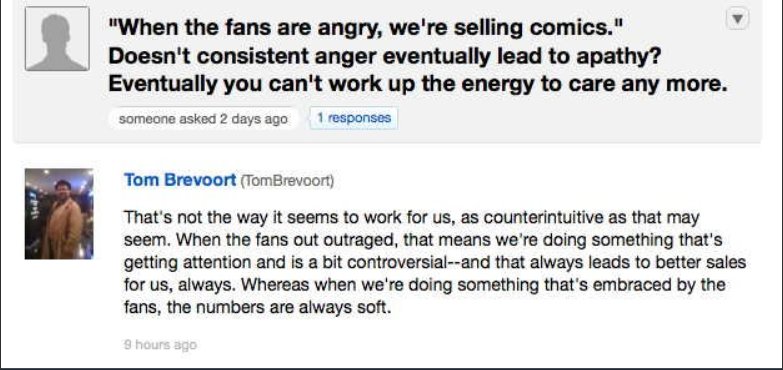783x370 pixels.
Task: Click the (TomBrevoort) username handle
Action: coord(287,180)
